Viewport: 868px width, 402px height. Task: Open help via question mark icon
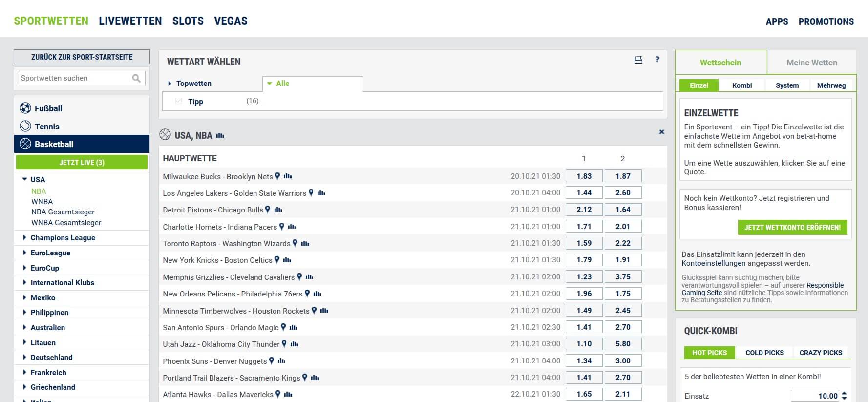657,59
